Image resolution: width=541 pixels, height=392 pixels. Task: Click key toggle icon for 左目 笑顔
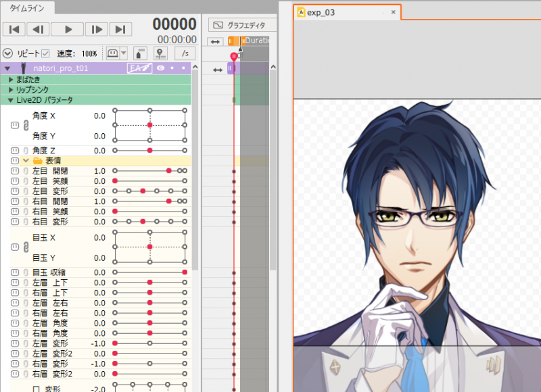coord(14,181)
